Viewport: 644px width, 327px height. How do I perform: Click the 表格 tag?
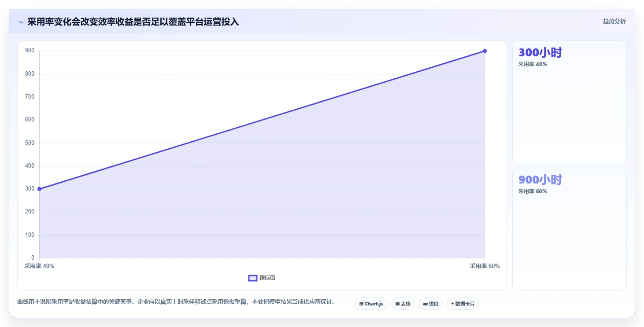(403, 304)
